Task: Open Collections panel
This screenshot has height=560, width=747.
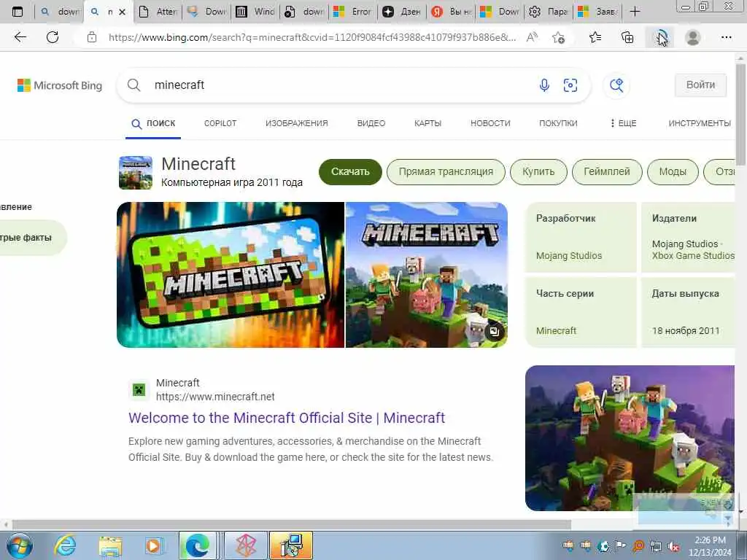Action: click(627, 37)
